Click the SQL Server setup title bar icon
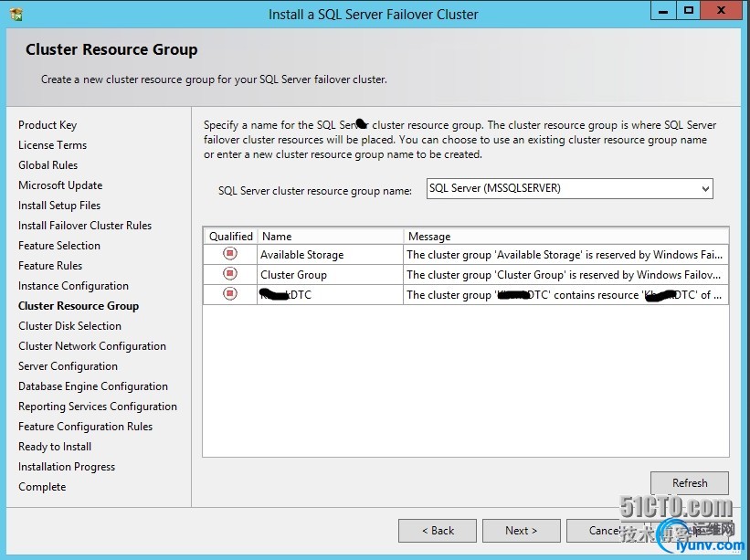The image size is (750, 560). [x=16, y=14]
